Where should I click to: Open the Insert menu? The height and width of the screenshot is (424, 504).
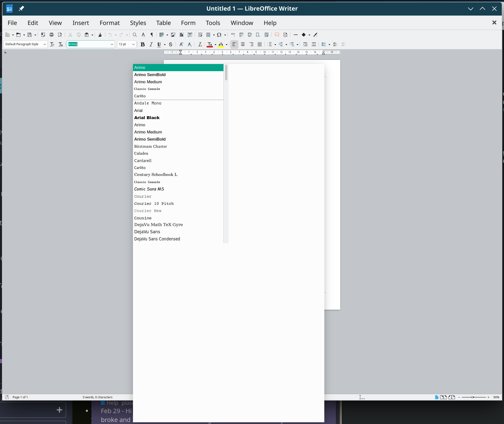click(x=81, y=23)
